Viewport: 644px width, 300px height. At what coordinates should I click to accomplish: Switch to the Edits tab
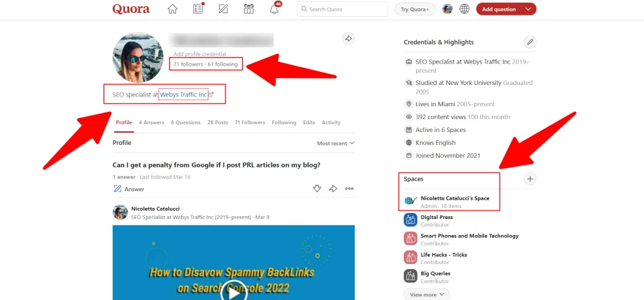309,122
